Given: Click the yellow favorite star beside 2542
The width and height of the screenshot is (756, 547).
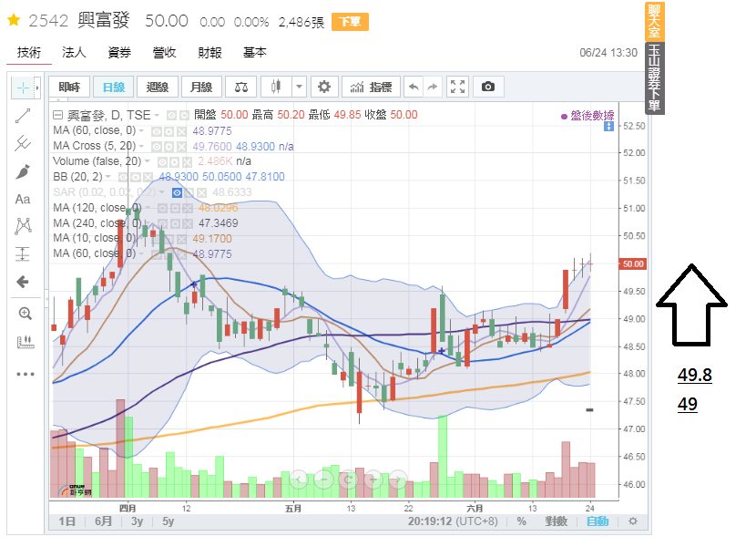Looking at the screenshot, I should pyautogui.click(x=14, y=21).
